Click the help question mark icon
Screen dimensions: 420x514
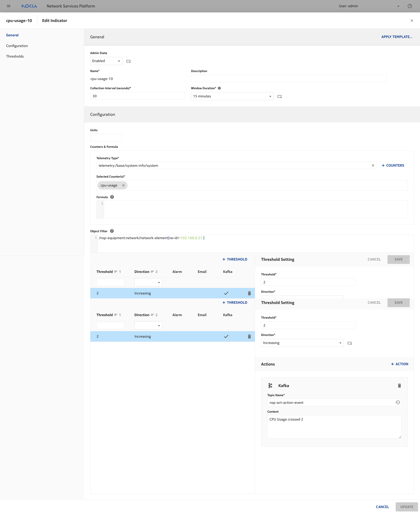pos(410,6)
